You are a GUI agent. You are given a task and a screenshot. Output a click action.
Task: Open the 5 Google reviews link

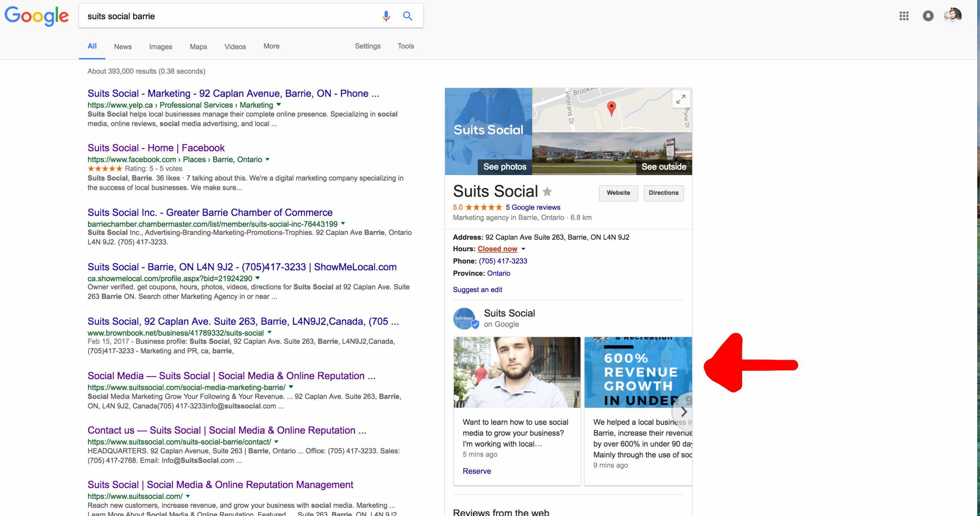(533, 207)
